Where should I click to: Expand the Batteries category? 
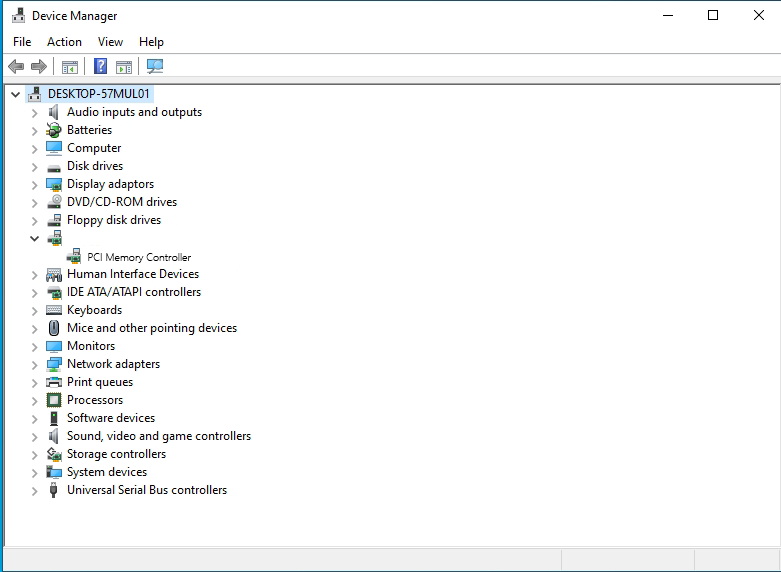[x=34, y=131]
